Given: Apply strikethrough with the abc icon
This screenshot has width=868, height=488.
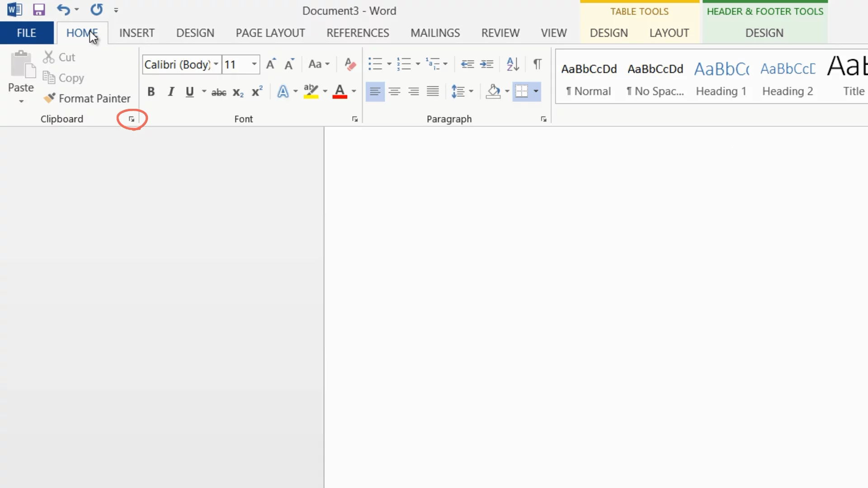Looking at the screenshot, I should tap(219, 92).
